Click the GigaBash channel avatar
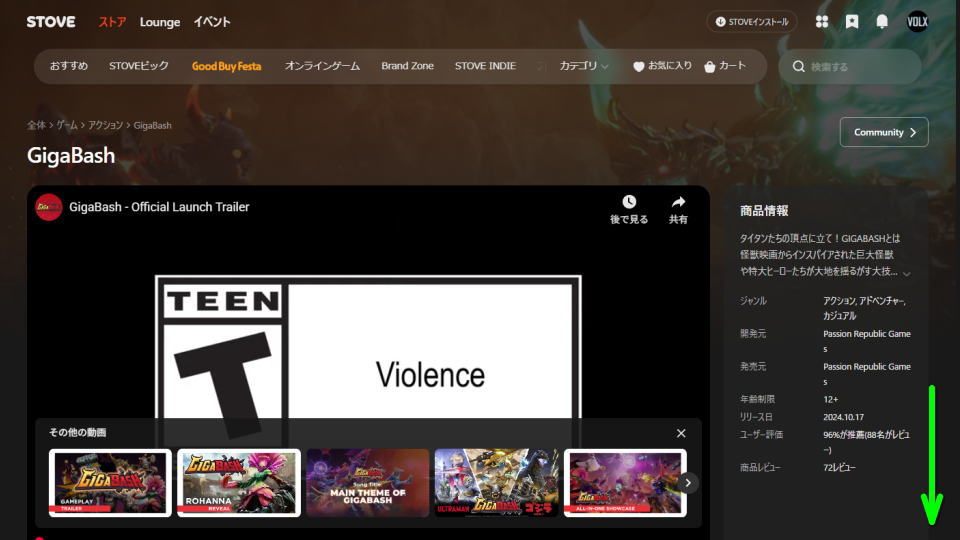 [49, 207]
